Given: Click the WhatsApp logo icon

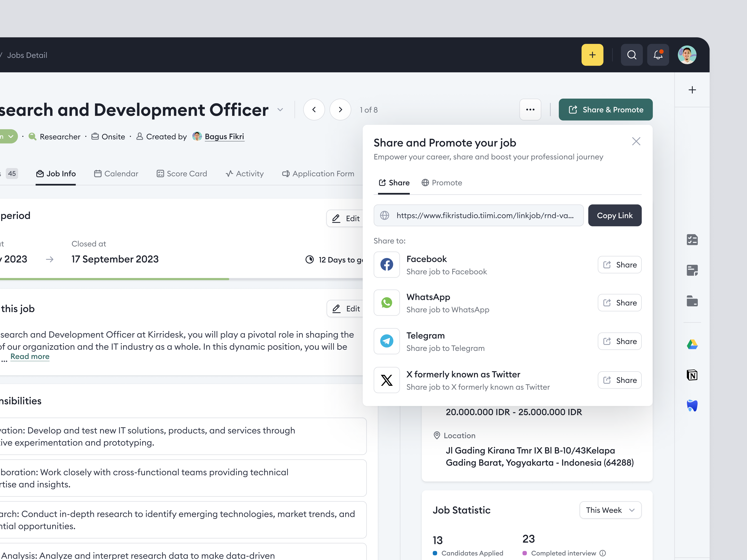Looking at the screenshot, I should tap(387, 302).
